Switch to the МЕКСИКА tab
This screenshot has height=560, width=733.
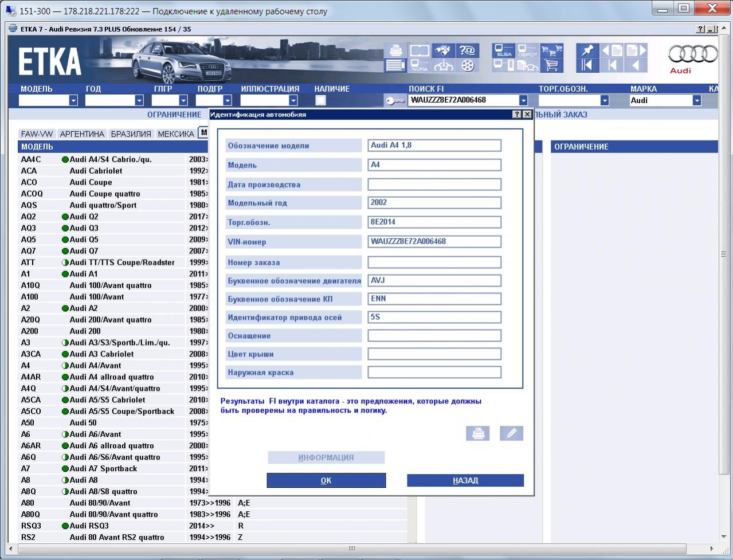pos(176,134)
